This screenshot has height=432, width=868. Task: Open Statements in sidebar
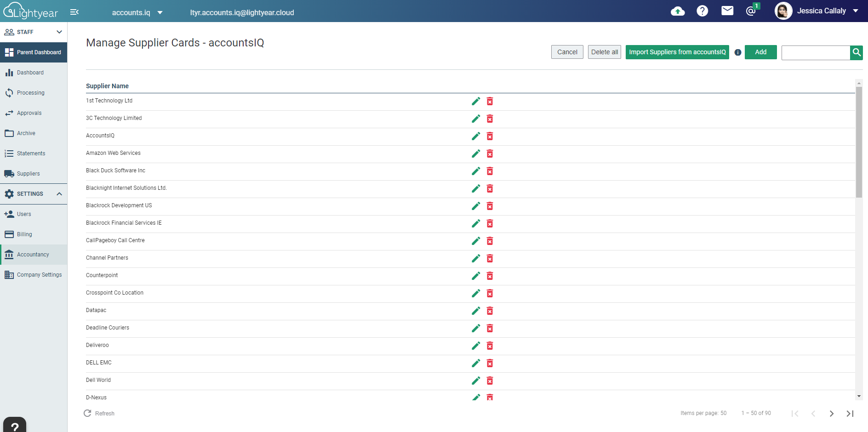point(34,153)
